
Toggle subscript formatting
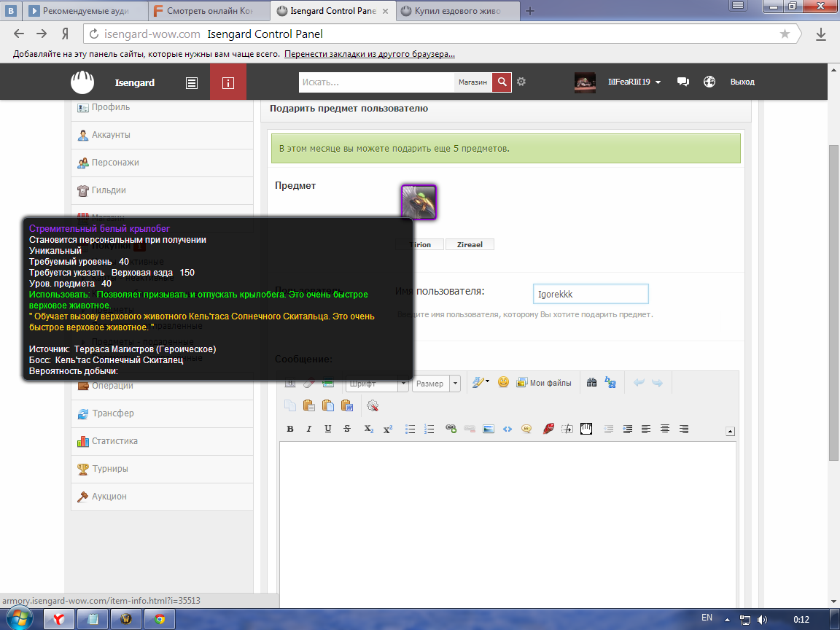tap(368, 429)
